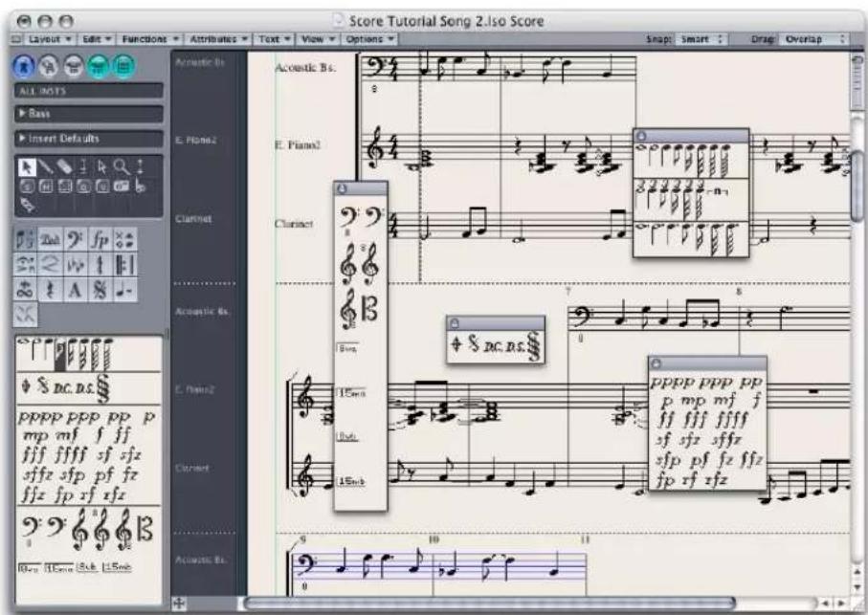The width and height of the screenshot is (868, 615).
Task: Open the slurs and crescendi group button
Action: (x=50, y=264)
